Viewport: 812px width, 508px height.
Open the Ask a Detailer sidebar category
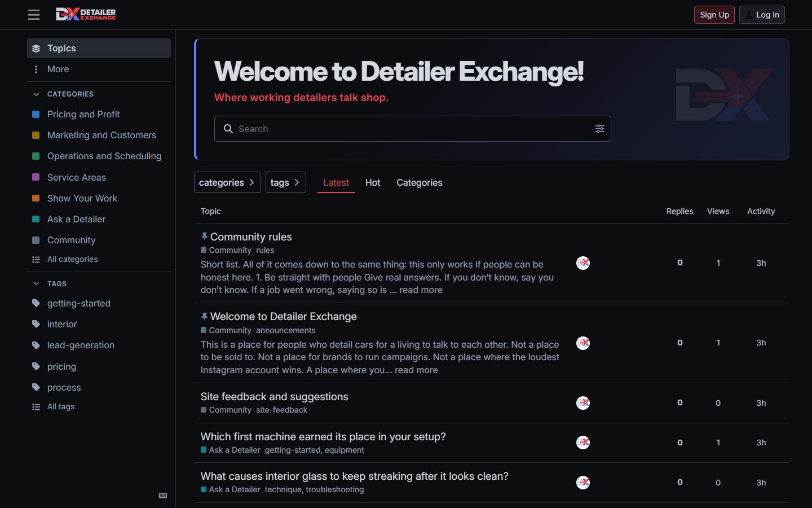(x=99, y=219)
